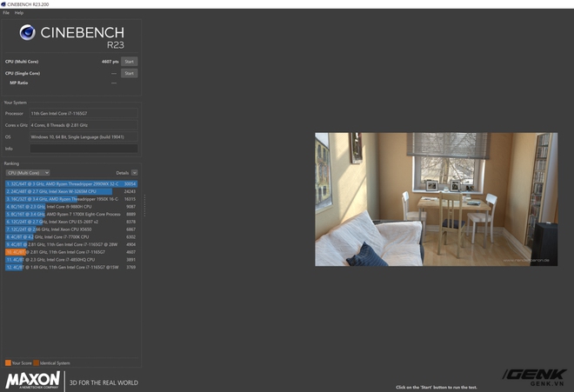
Task: Start the CPU Multi Core test
Action: tap(130, 62)
